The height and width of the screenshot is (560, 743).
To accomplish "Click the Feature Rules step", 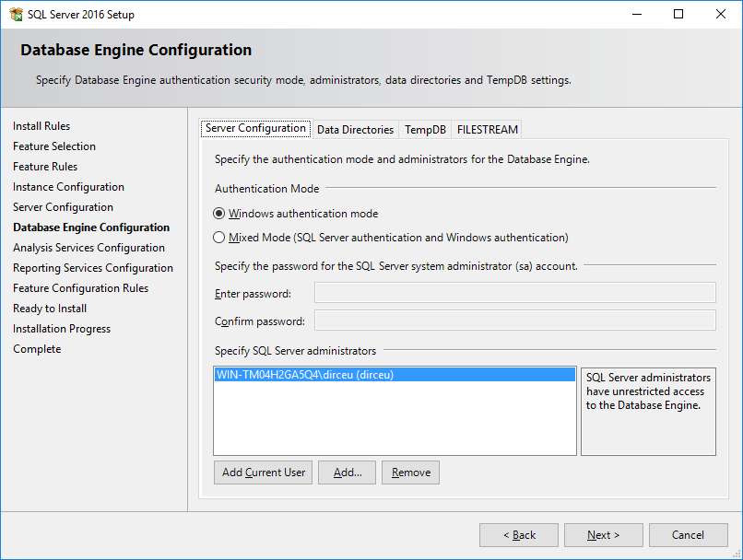I will click(x=45, y=167).
